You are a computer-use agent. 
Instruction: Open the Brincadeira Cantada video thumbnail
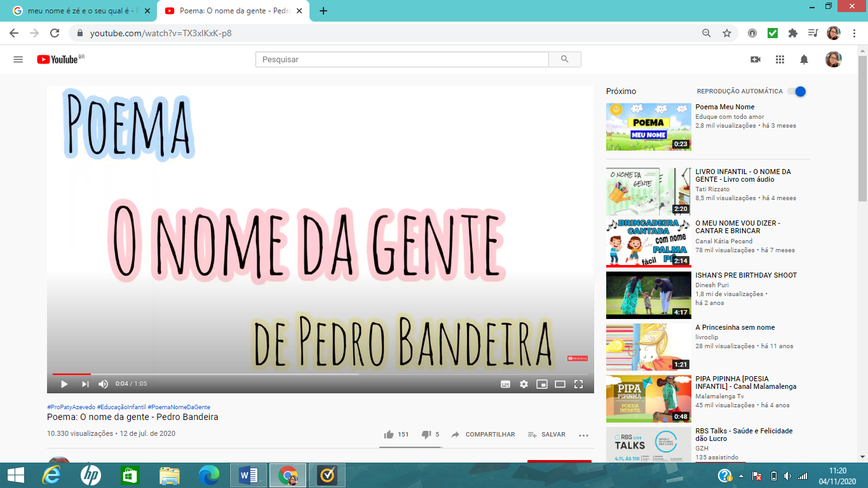pos(649,243)
